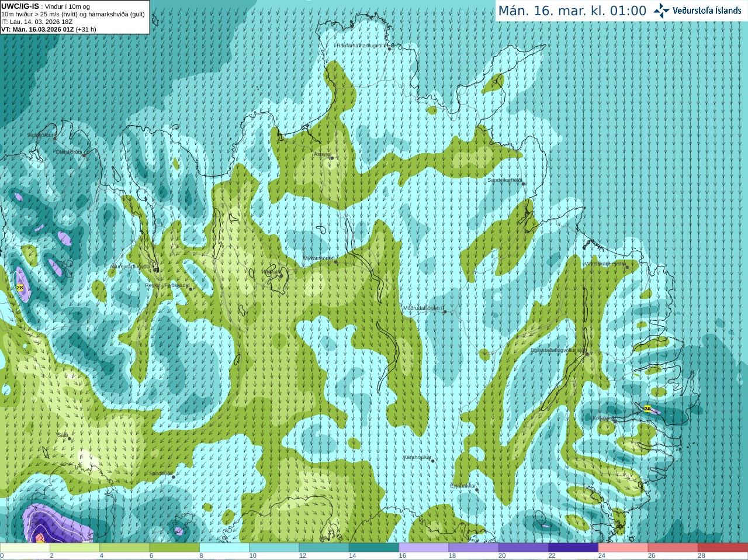Select the Sáta station dot
The height and width of the screenshot is (560, 748).
(70, 438)
